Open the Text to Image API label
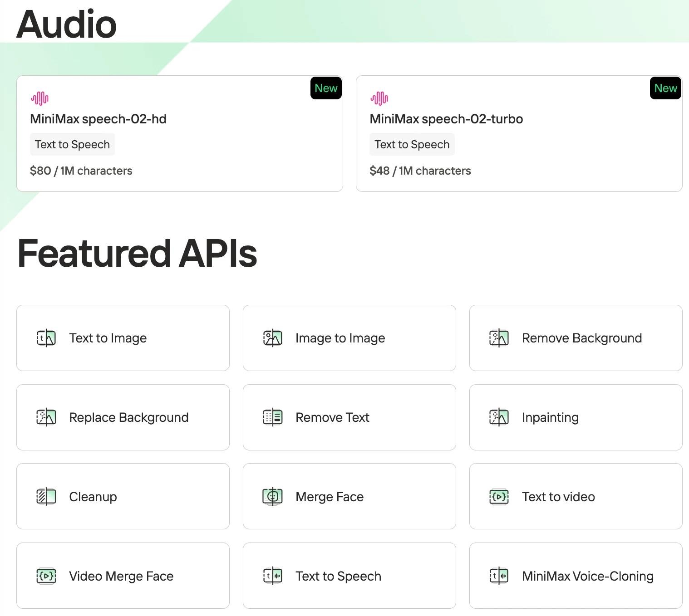Screen dimensions: 689x616 (x=108, y=338)
